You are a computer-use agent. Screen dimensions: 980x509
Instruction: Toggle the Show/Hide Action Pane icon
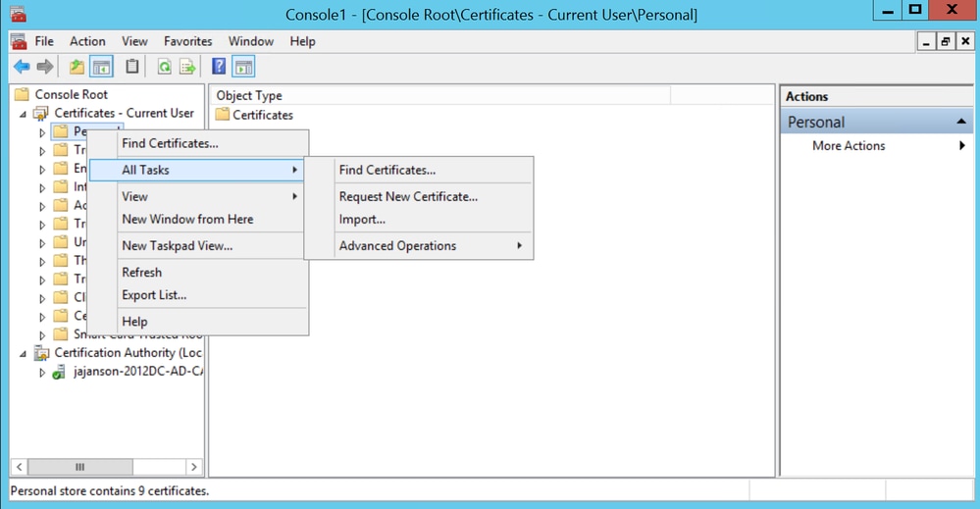point(243,67)
